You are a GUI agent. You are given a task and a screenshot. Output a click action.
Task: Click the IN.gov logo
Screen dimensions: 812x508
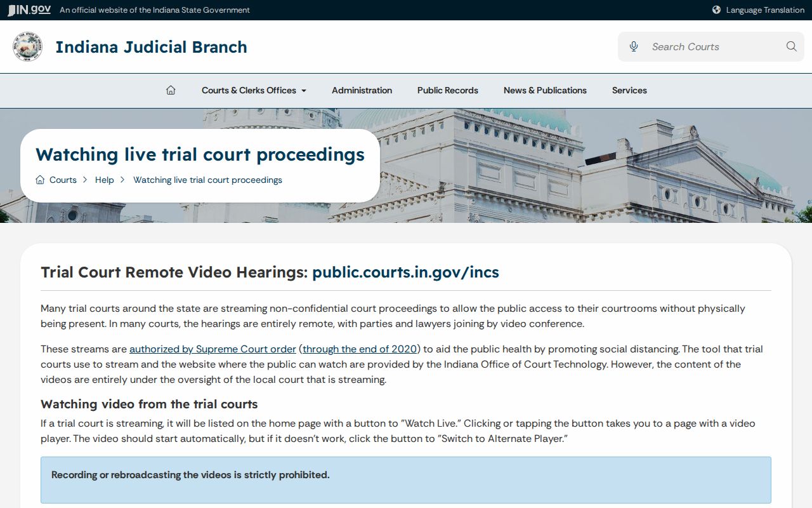(x=29, y=10)
